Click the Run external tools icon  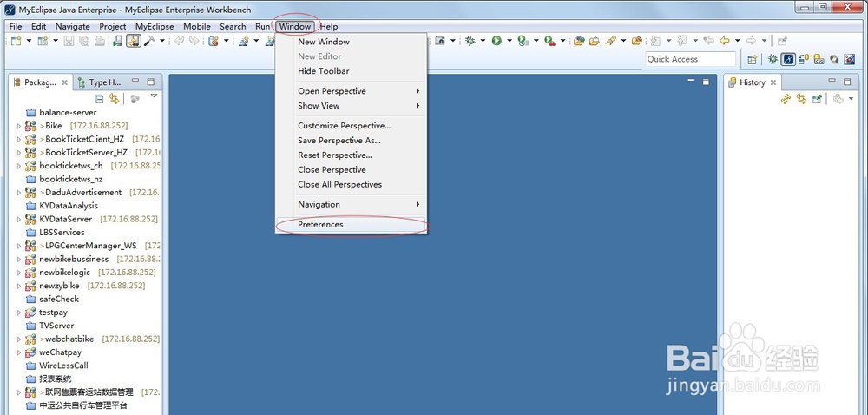click(x=549, y=41)
